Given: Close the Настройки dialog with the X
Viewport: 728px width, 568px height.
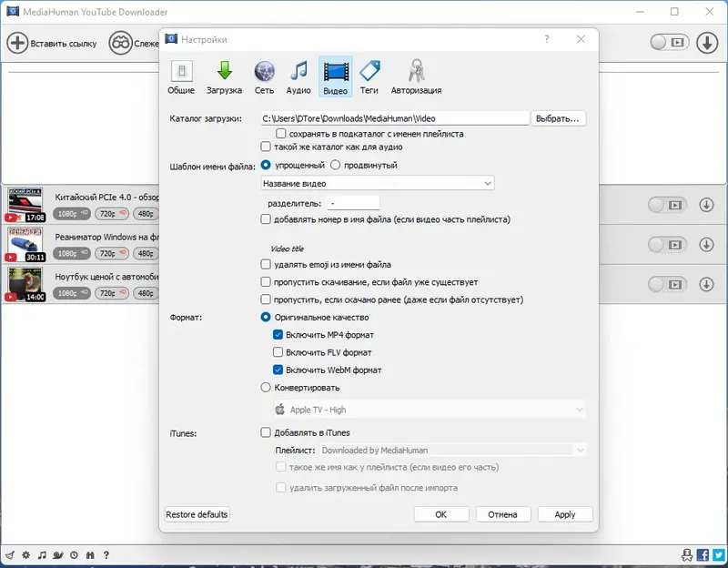Looking at the screenshot, I should tap(581, 39).
